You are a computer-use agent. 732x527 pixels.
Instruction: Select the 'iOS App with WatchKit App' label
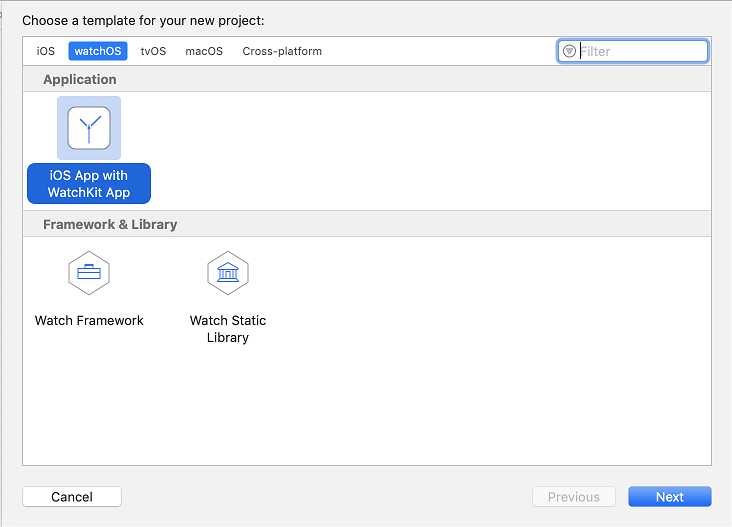coord(89,184)
